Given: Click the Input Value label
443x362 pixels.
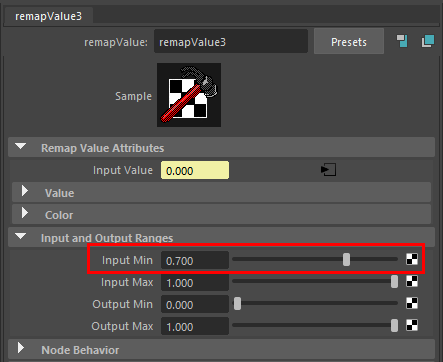Looking at the screenshot, I should click(x=123, y=170).
